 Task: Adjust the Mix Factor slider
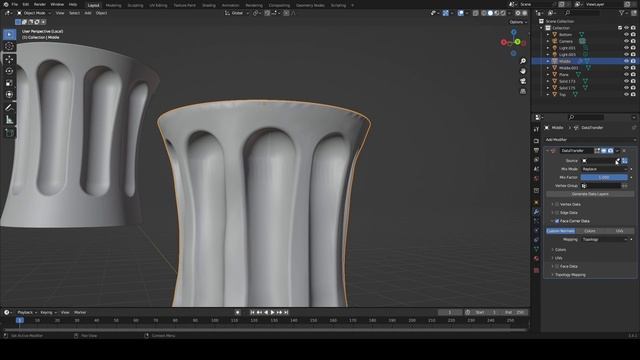click(x=604, y=177)
